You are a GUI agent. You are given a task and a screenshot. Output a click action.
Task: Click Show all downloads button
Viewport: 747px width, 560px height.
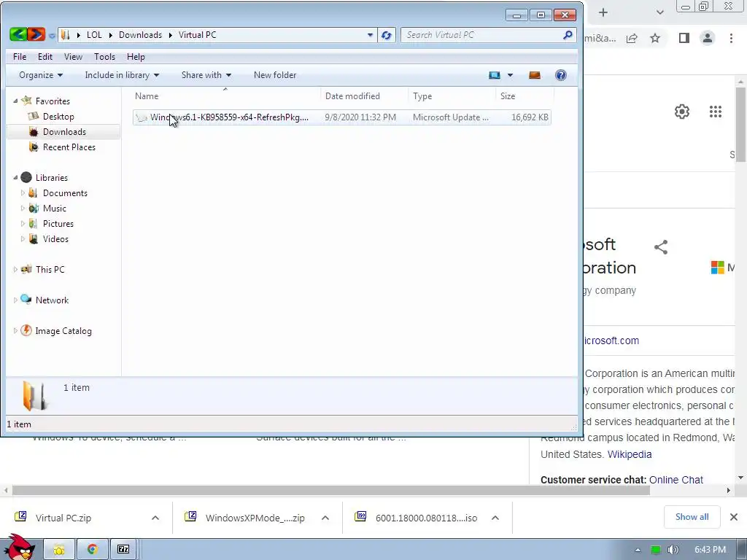pyautogui.click(x=692, y=517)
